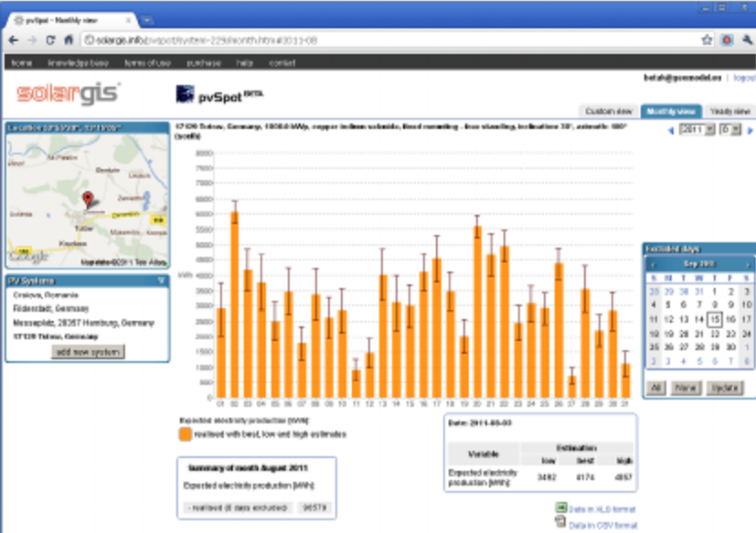This screenshot has height=533, width=756.
Task: Switch to the Custom view tab
Action: [x=609, y=112]
